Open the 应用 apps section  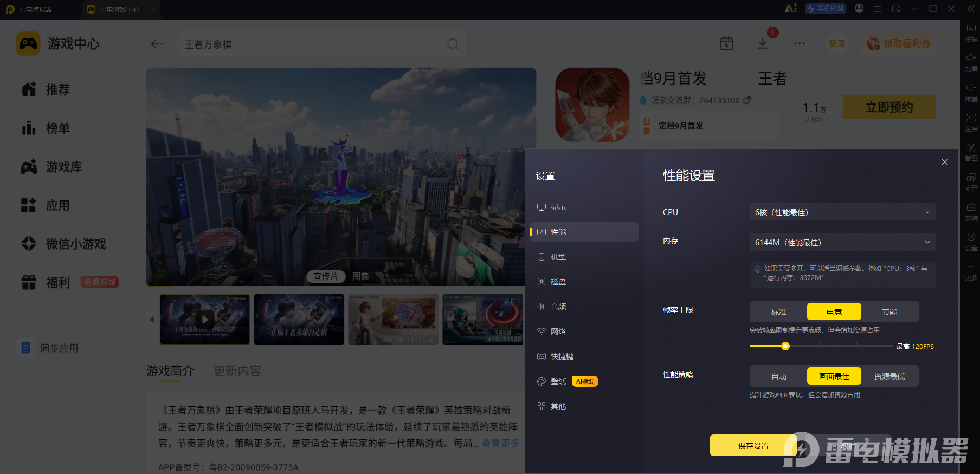[46, 205]
